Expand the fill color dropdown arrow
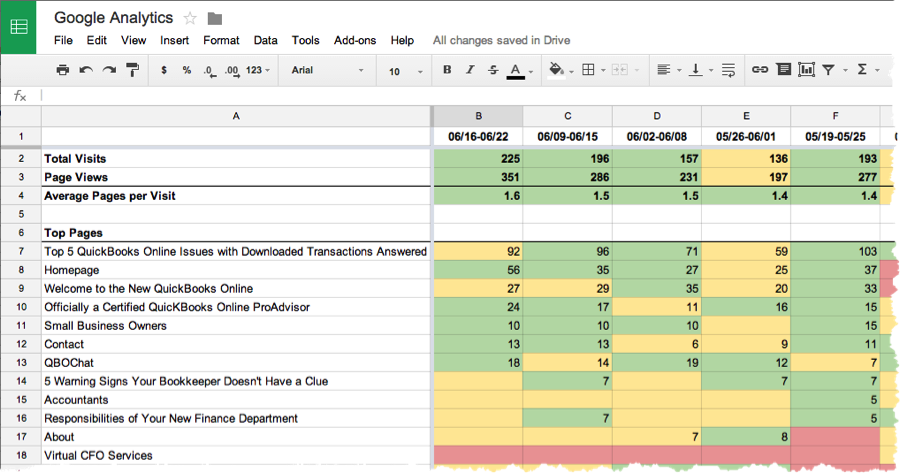The width and height of the screenshot is (900, 473). [571, 71]
